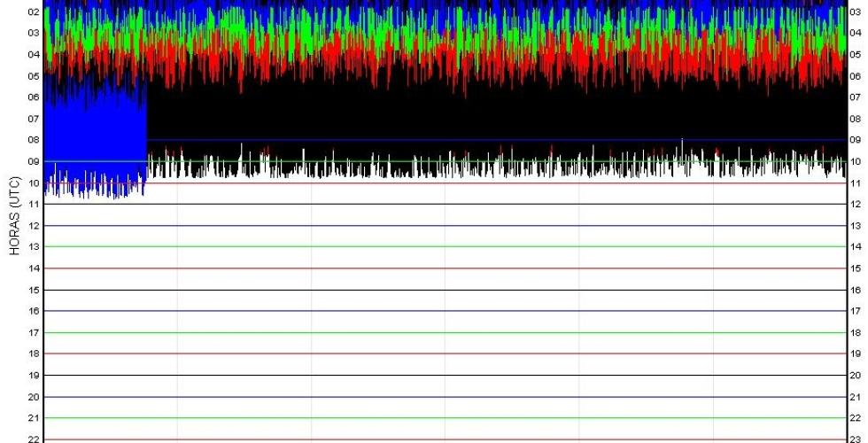Select hour label "21" on the left axis
The image size is (868, 443).
click(x=34, y=418)
